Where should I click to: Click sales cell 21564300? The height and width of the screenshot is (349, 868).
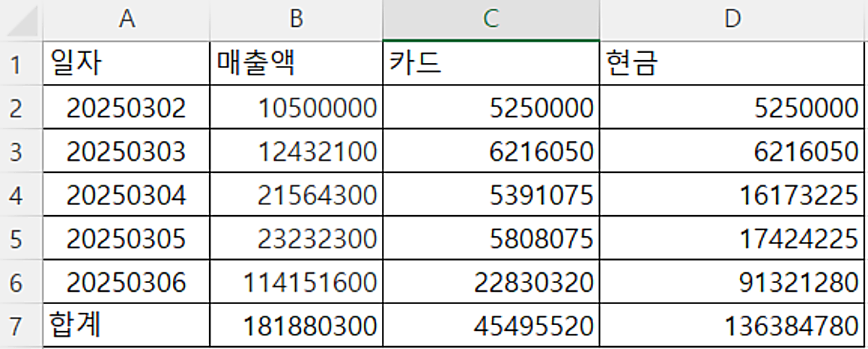click(x=296, y=194)
